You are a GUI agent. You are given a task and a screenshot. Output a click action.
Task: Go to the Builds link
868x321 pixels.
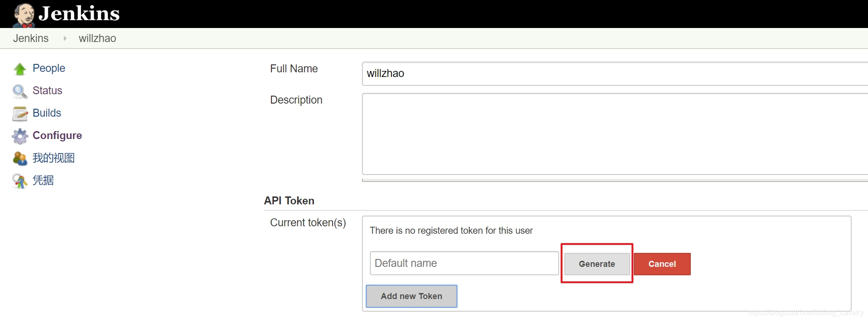(x=47, y=113)
